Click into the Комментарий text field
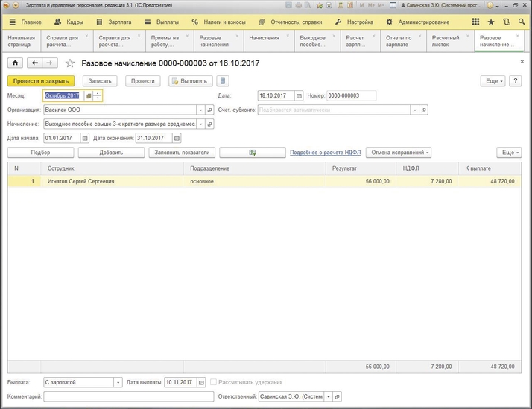 [x=128, y=397]
